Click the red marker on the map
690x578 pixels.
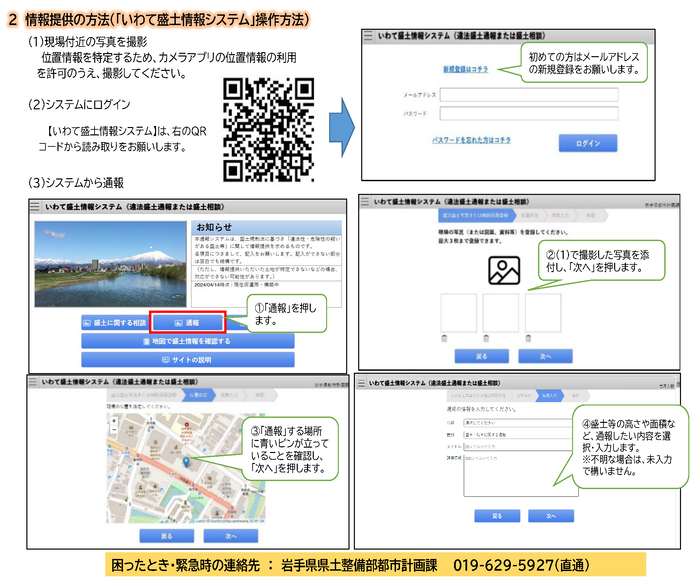tap(187, 425)
